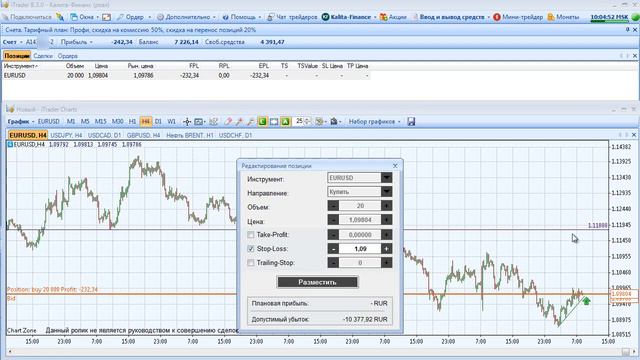Open the crosshair cursor tool
The height and width of the screenshot is (360, 640).
click(x=187, y=122)
